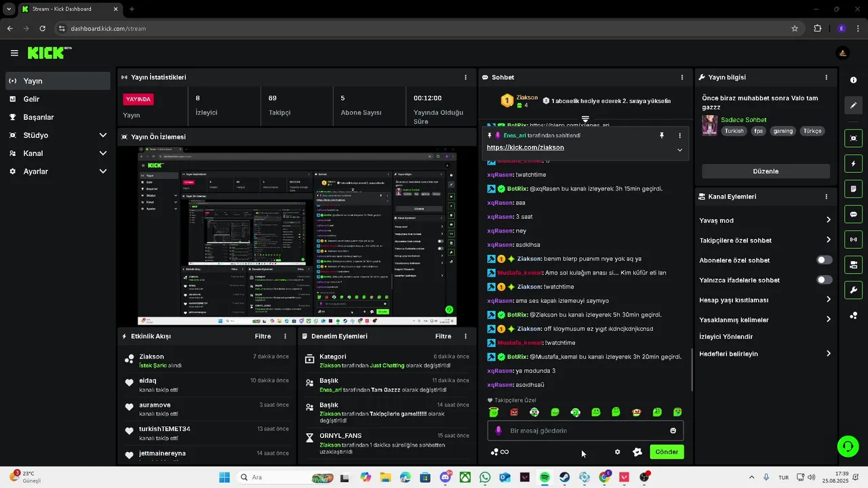
Task: Click the profile avatar at top right
Action: tap(842, 53)
